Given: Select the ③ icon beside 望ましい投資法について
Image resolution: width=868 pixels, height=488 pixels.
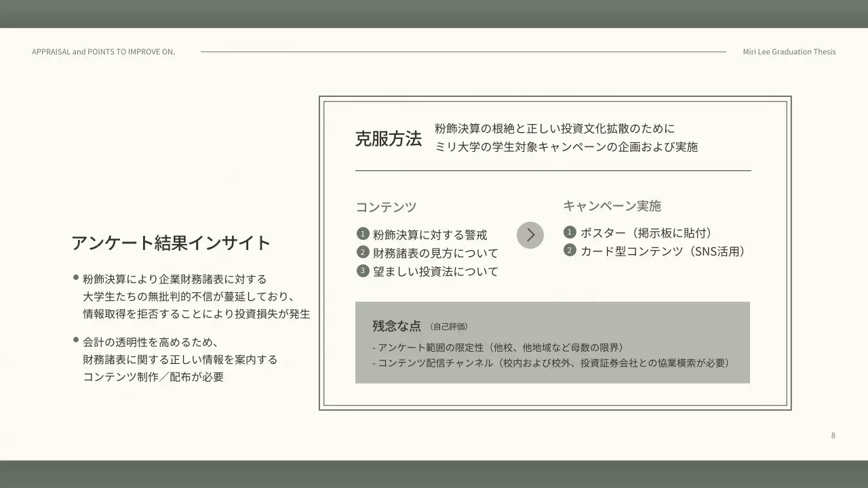Looking at the screenshot, I should point(362,270).
